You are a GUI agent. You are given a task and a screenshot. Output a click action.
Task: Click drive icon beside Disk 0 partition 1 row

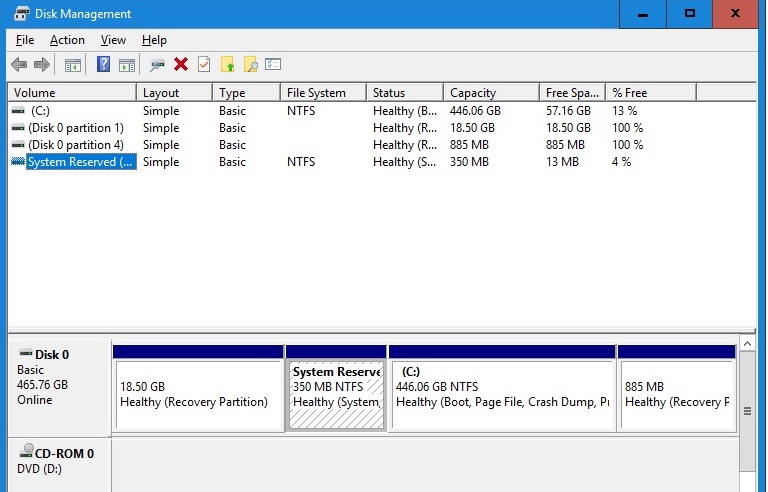(x=18, y=128)
